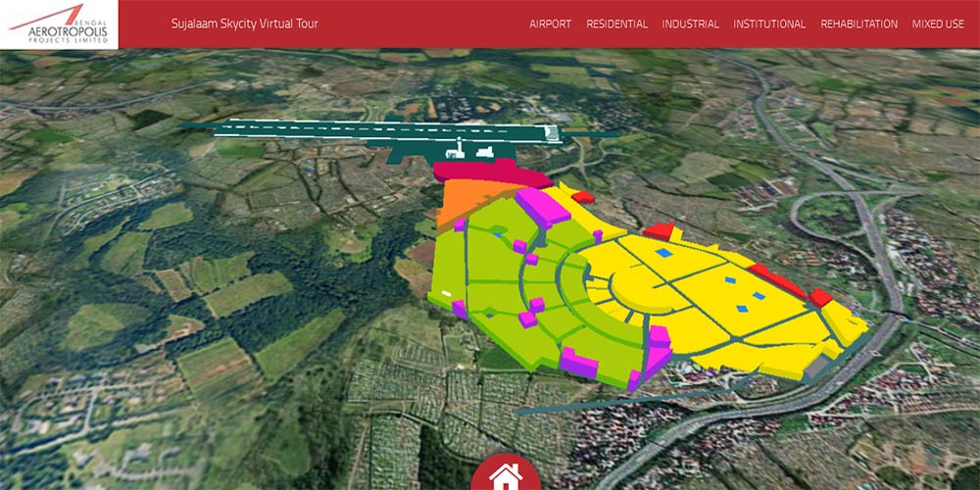Open the Airport menu item

coord(550,24)
